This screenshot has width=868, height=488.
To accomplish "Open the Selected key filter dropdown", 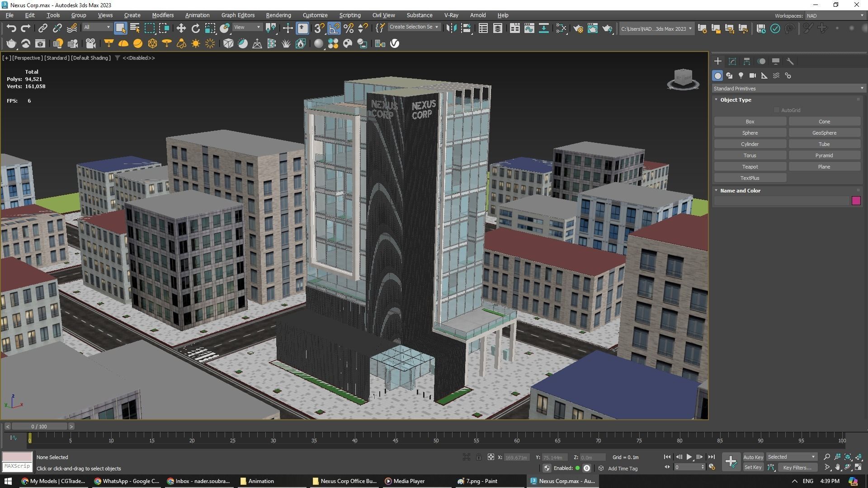I will [x=791, y=457].
